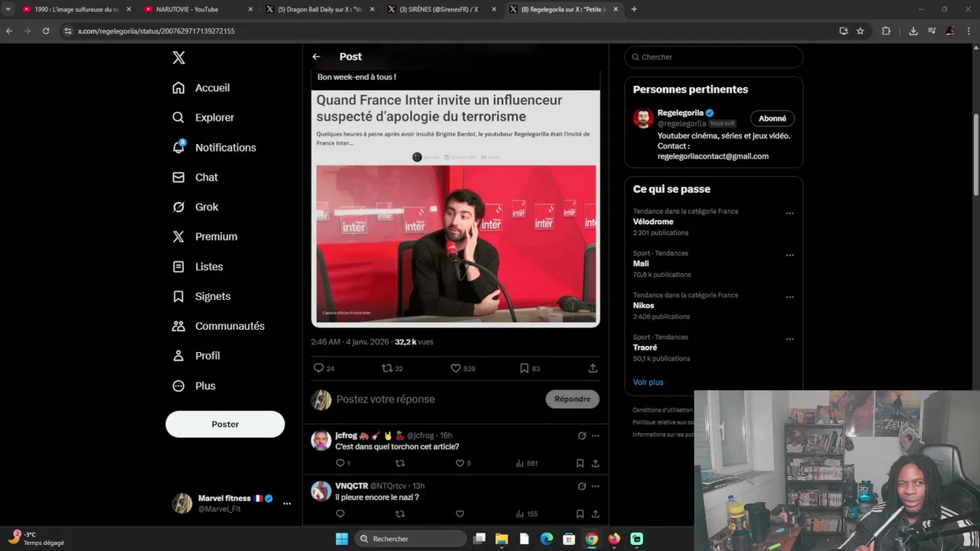Reply to jcfrog's comment
The width and height of the screenshot is (980, 551).
(x=341, y=463)
